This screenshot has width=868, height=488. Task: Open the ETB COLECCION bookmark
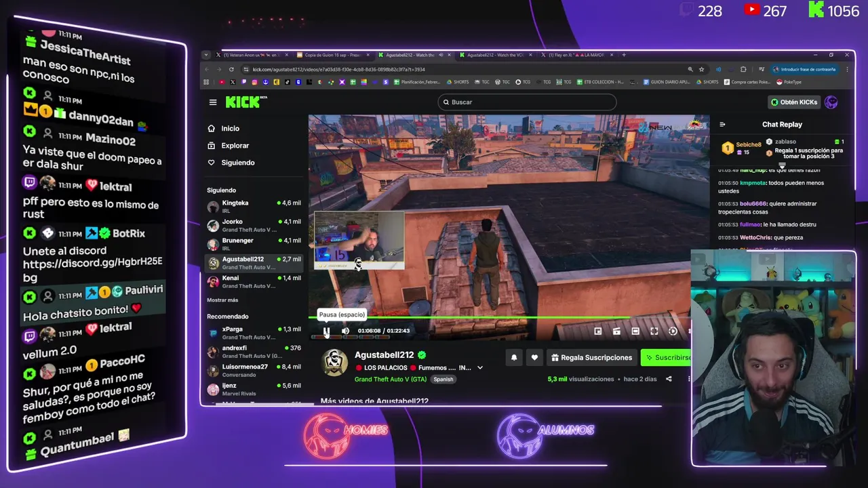599,82
